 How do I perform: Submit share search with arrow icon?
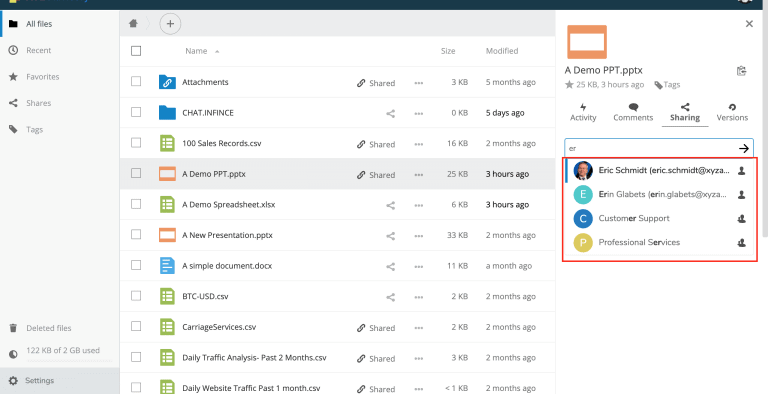pyautogui.click(x=744, y=148)
